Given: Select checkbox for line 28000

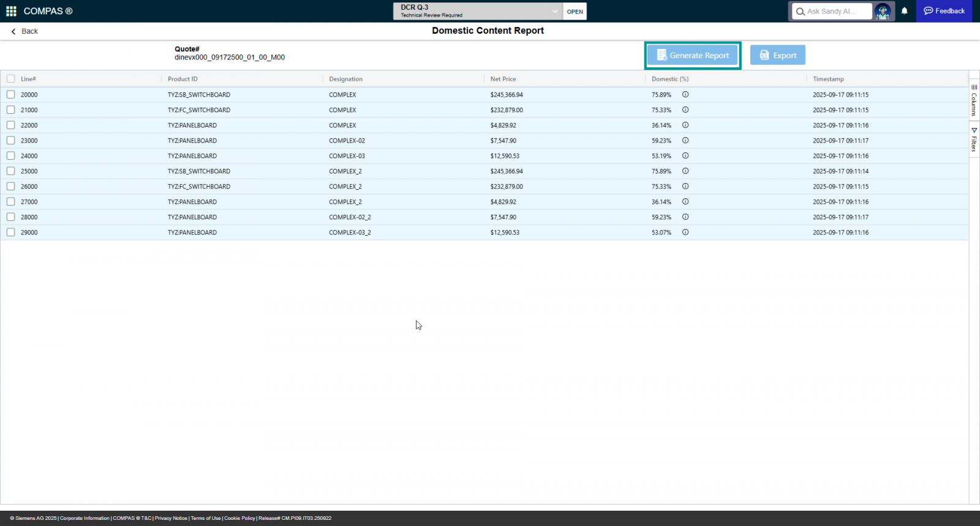Looking at the screenshot, I should (10, 217).
